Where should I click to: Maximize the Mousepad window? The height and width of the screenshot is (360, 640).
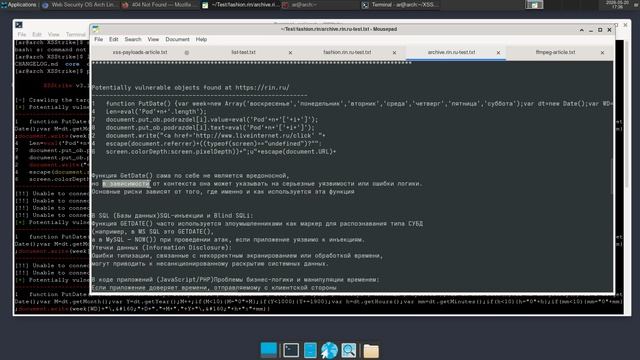[600, 30]
